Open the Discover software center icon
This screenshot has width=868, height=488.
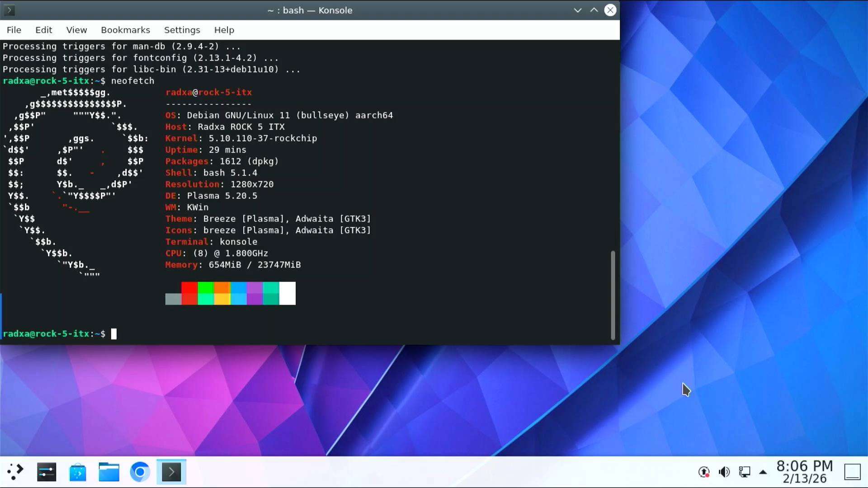click(x=78, y=472)
